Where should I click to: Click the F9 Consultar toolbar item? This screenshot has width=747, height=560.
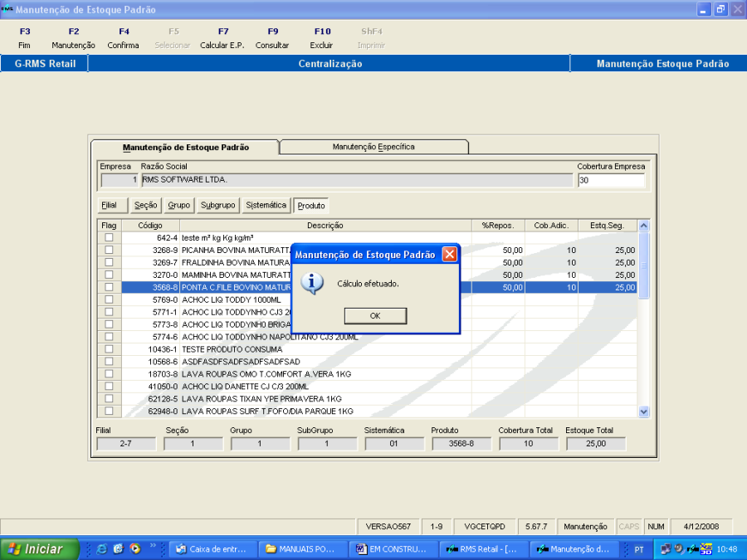pos(272,38)
